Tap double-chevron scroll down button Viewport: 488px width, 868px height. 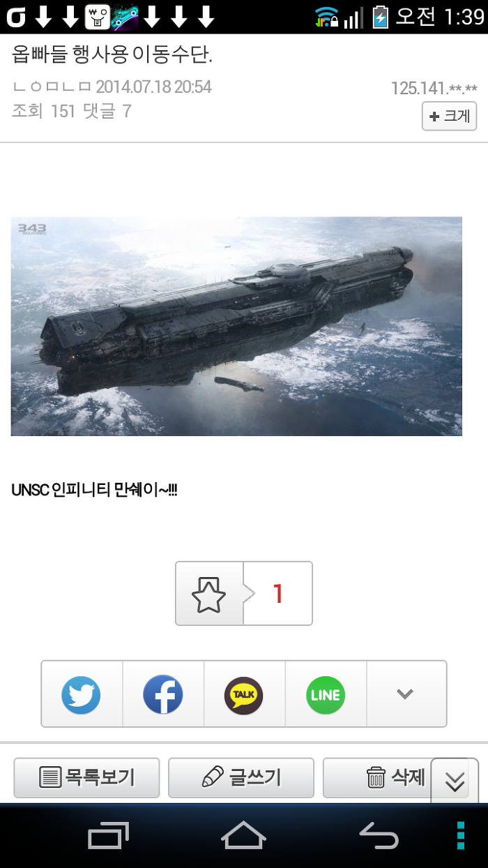coord(455,781)
